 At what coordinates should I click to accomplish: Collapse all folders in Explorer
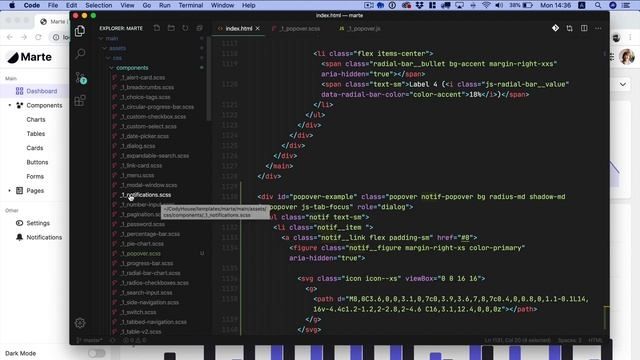tap(200, 28)
